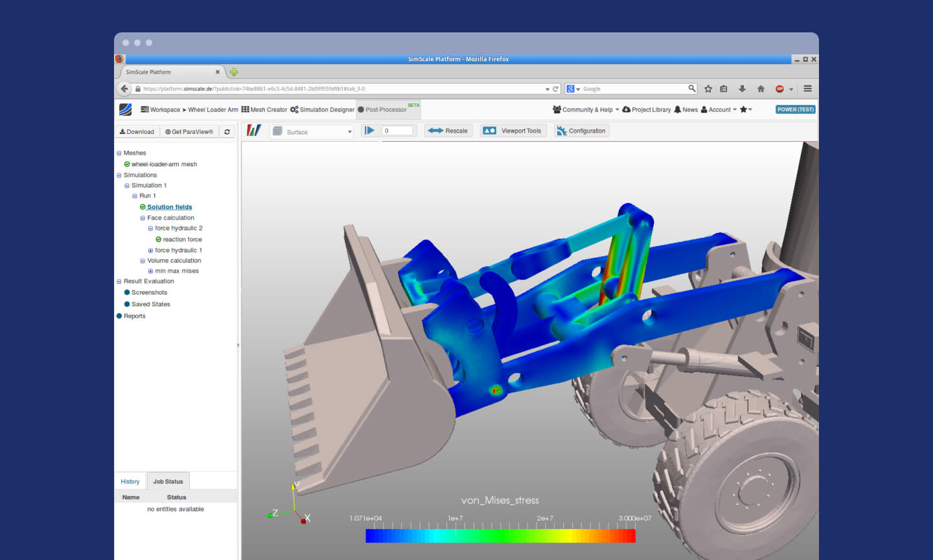This screenshot has width=933, height=560.
Task: Expand the min max mises node
Action: [x=150, y=271]
